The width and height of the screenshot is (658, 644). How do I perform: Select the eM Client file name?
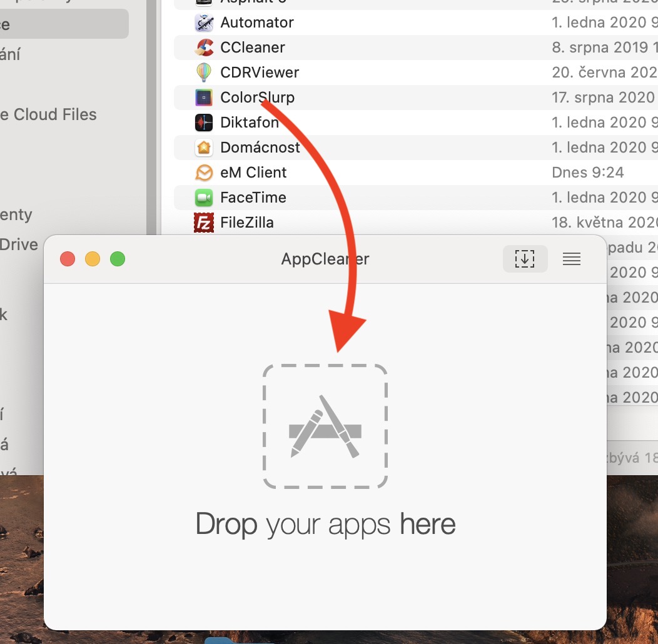(x=253, y=173)
